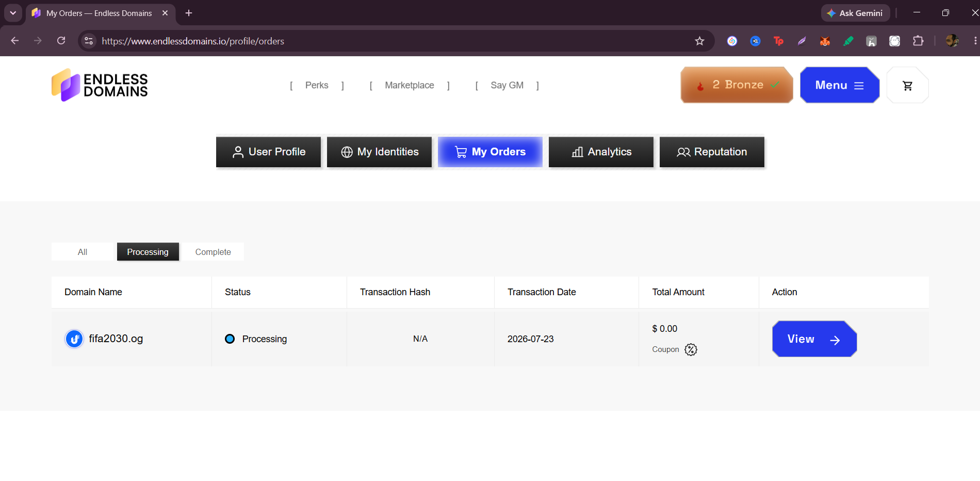Open the browser extensions puzzle icon
Image resolution: width=980 pixels, height=481 pixels.
(918, 41)
